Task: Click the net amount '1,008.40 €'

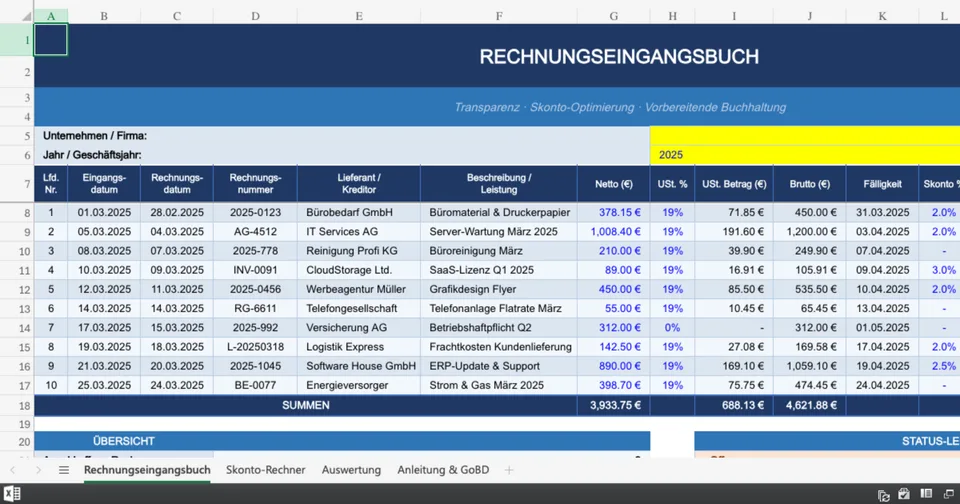Action: 613,231
